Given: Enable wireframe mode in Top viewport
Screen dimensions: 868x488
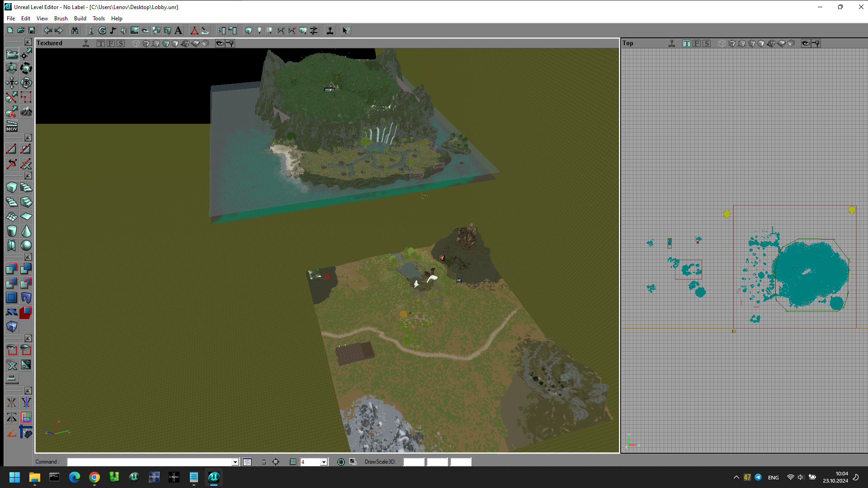Looking at the screenshot, I should click(722, 43).
